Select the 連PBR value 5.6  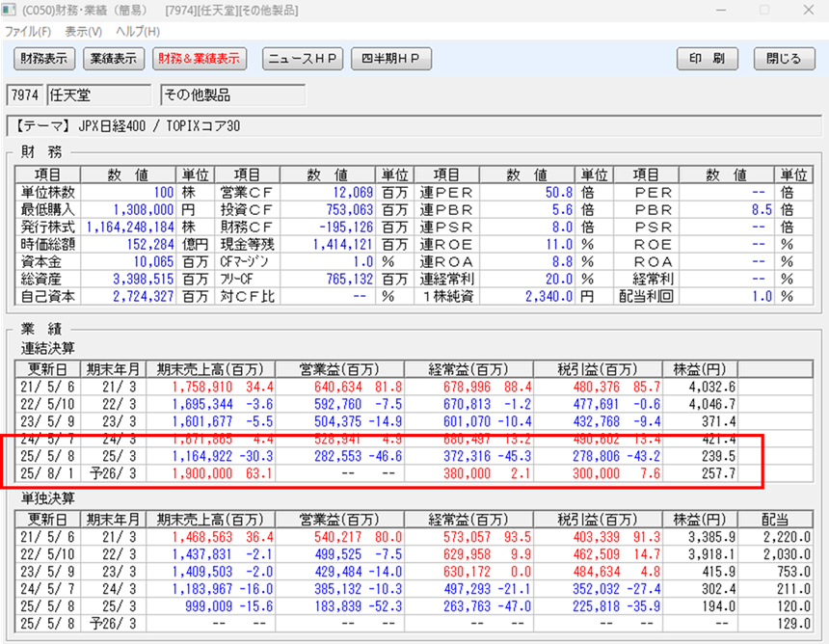tap(563, 210)
